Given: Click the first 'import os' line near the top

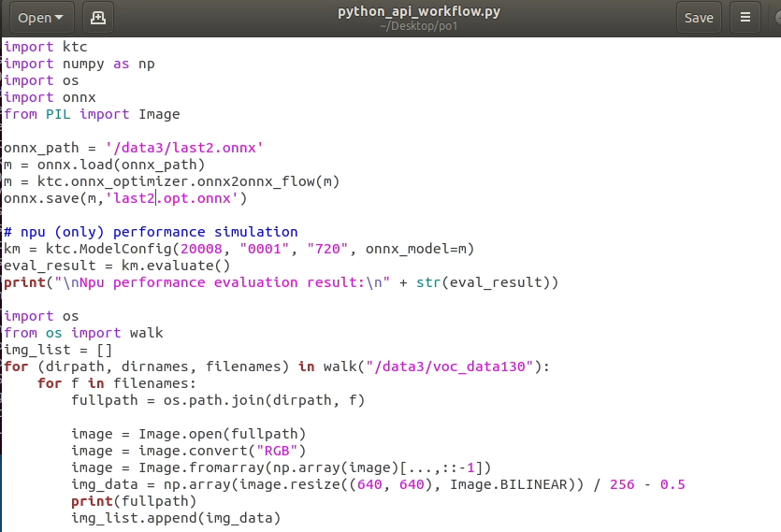Looking at the screenshot, I should pyautogui.click(x=41, y=80).
